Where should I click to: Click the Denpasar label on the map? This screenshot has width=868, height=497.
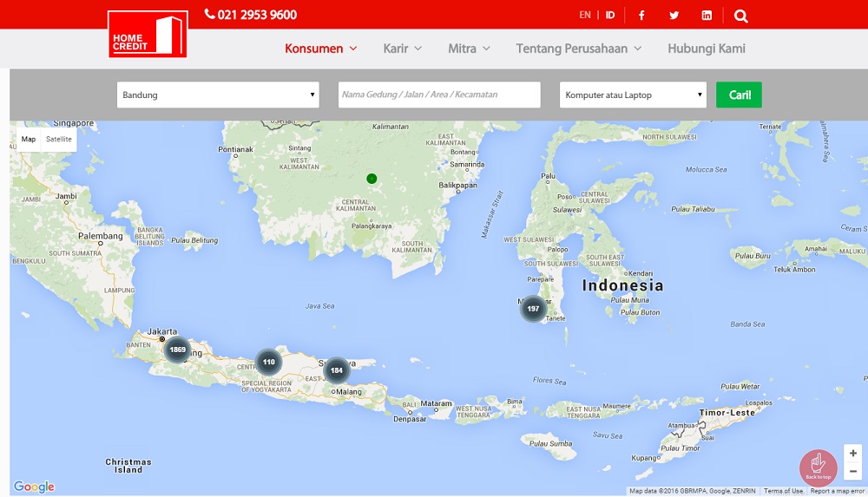coord(410,419)
